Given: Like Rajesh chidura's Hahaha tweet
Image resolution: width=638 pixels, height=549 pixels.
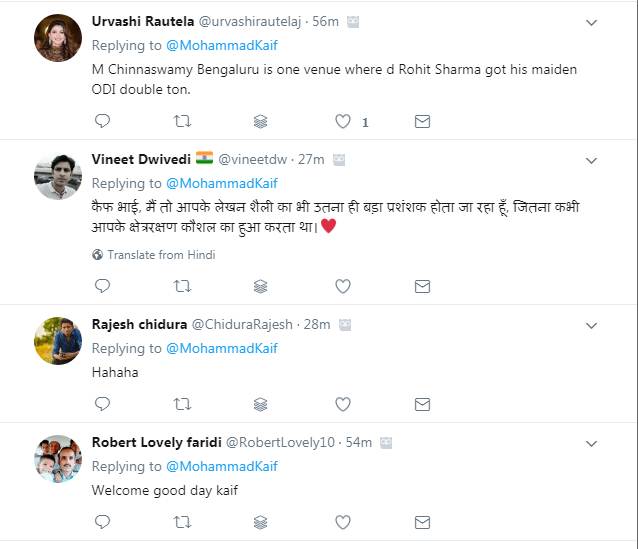Looking at the screenshot, I should coord(343,404).
